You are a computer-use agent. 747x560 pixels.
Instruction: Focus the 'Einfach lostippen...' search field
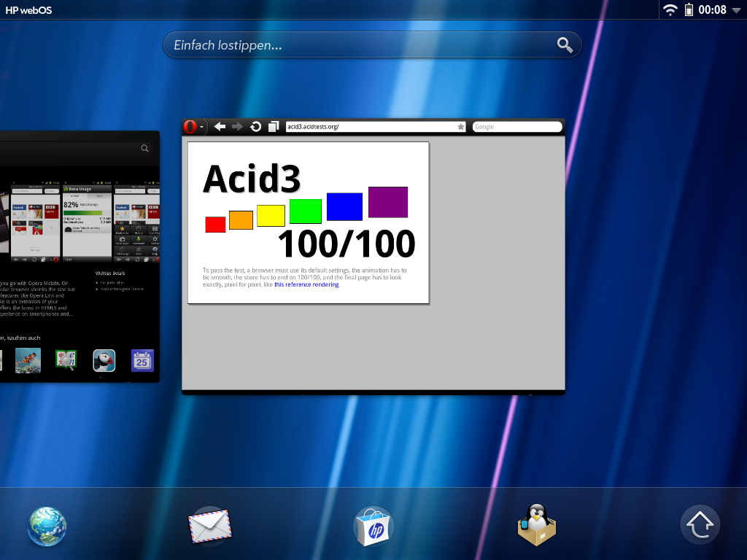[372, 45]
